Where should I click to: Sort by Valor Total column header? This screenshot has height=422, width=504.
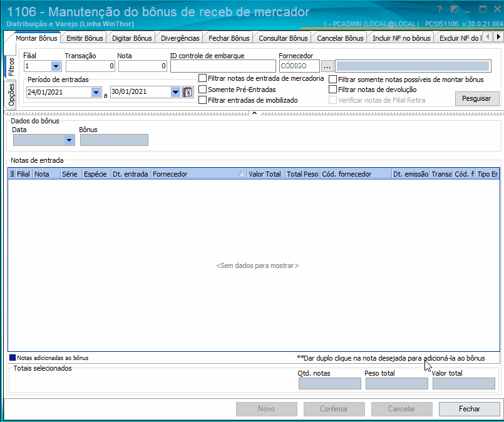pyautogui.click(x=267, y=174)
